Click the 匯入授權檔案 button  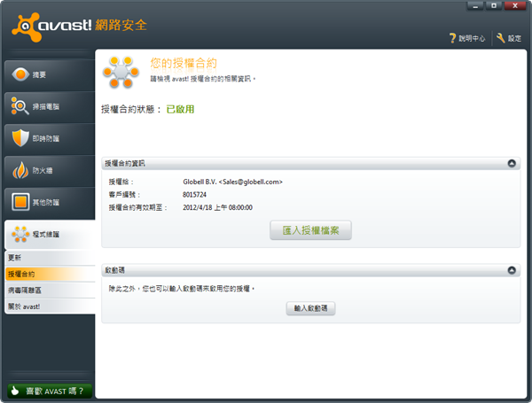pyautogui.click(x=310, y=230)
